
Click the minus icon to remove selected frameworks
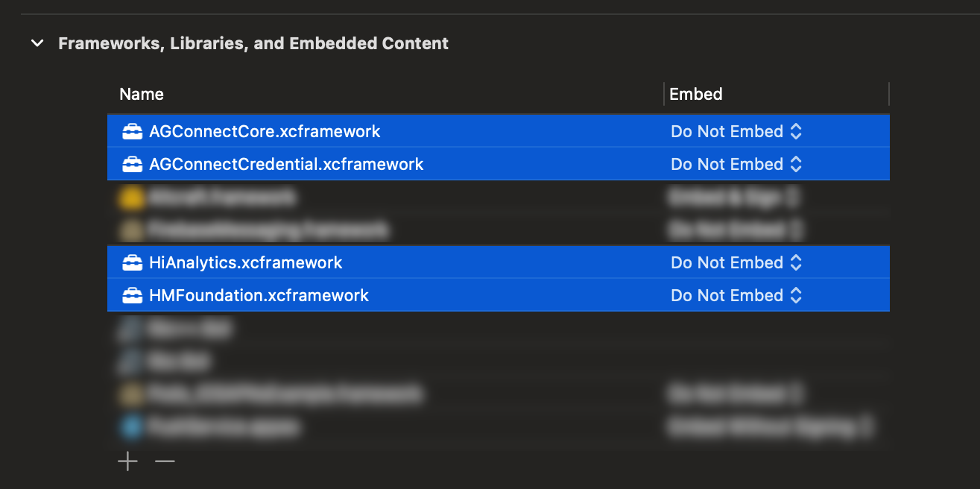coord(165,461)
